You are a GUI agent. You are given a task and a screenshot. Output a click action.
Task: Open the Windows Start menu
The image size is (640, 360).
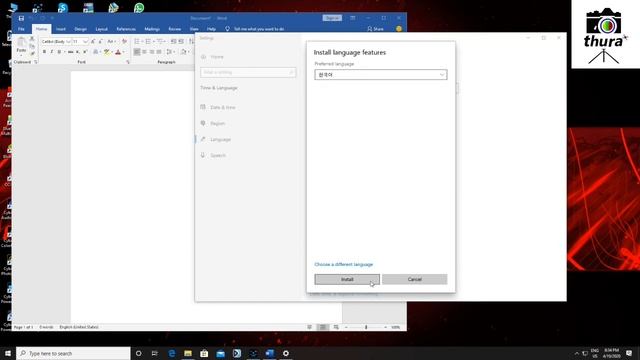8,353
